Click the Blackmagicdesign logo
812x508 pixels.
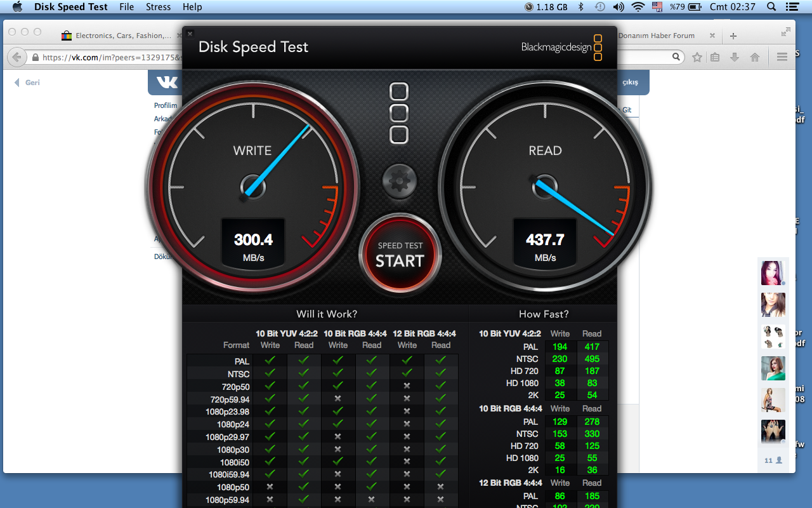[x=561, y=47]
